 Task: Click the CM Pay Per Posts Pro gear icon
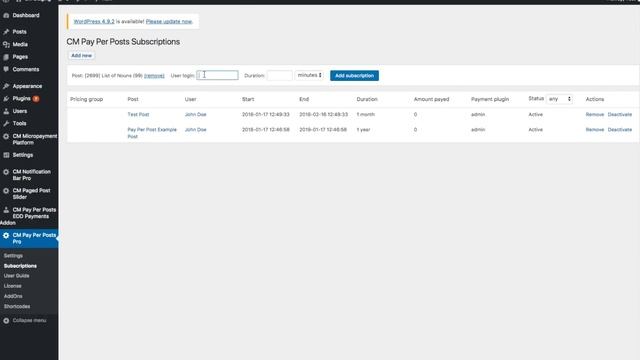pos(6,236)
